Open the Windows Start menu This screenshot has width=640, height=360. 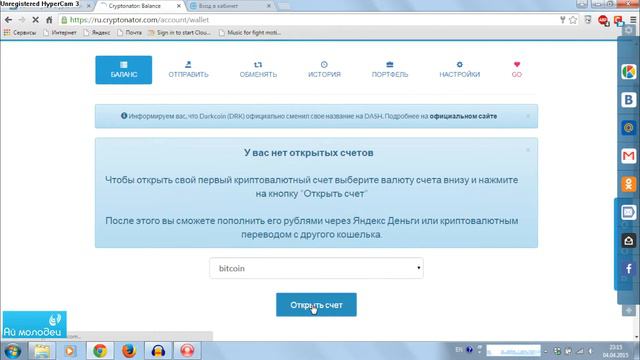[x=13, y=351]
